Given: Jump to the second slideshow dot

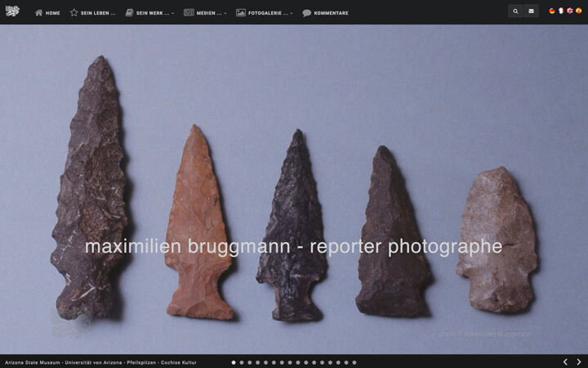Looking at the screenshot, I should point(242,362).
